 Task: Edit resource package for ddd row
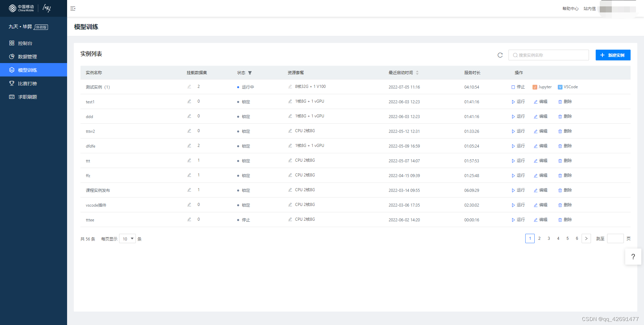[290, 116]
